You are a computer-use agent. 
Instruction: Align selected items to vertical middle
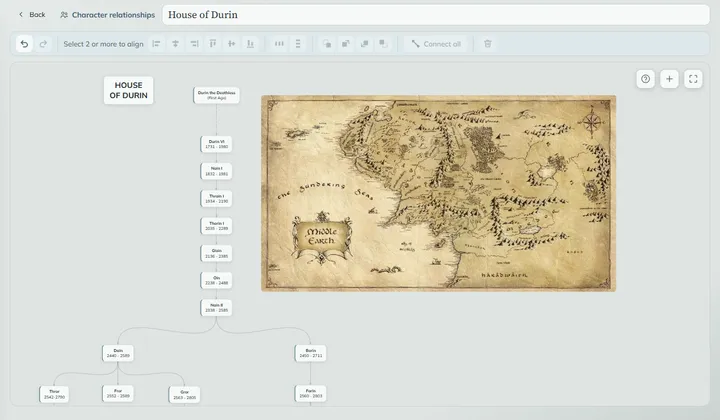point(231,44)
